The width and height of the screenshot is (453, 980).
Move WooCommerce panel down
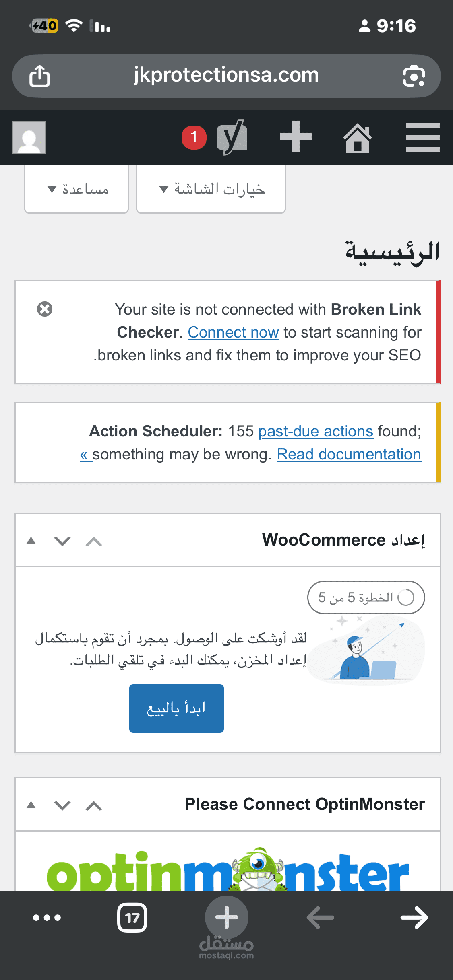click(62, 541)
